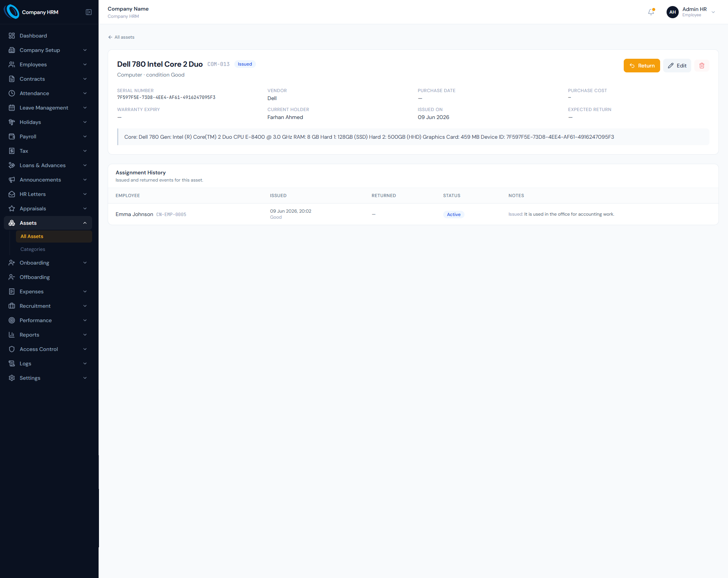Click the Payroll wallet icon
The height and width of the screenshot is (578, 728).
pyautogui.click(x=12, y=136)
